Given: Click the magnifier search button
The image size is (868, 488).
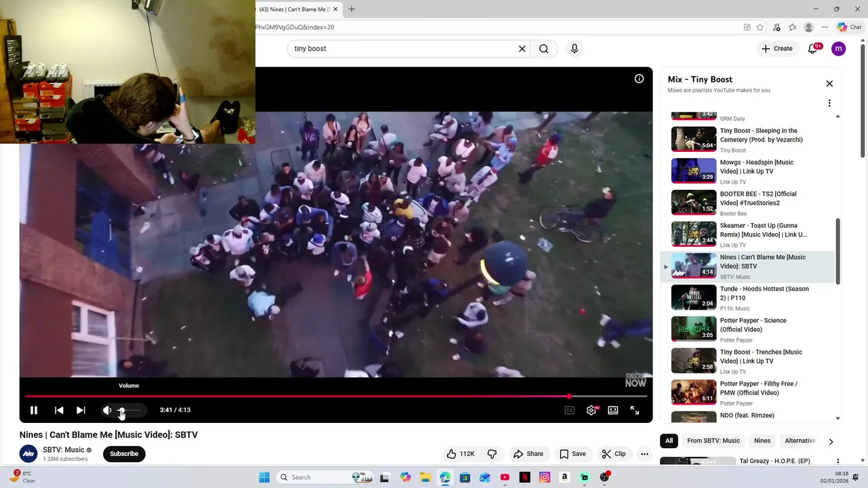Looking at the screenshot, I should click(x=544, y=49).
